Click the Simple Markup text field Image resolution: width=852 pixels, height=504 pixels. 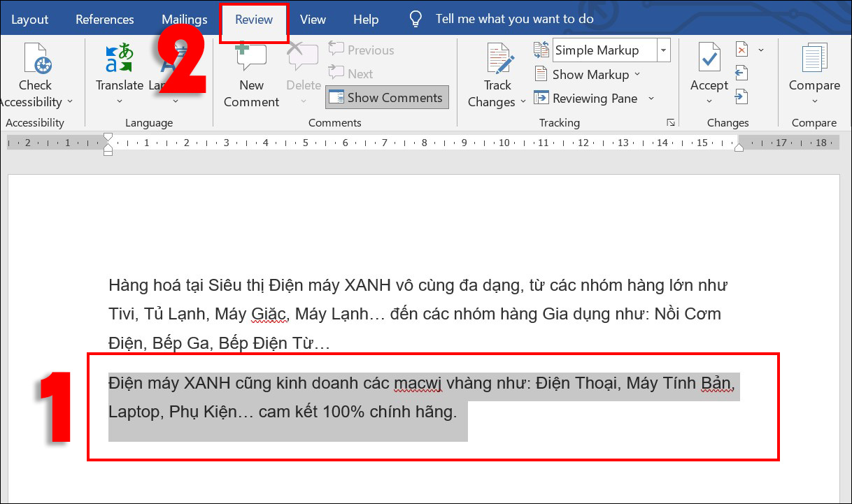point(604,50)
